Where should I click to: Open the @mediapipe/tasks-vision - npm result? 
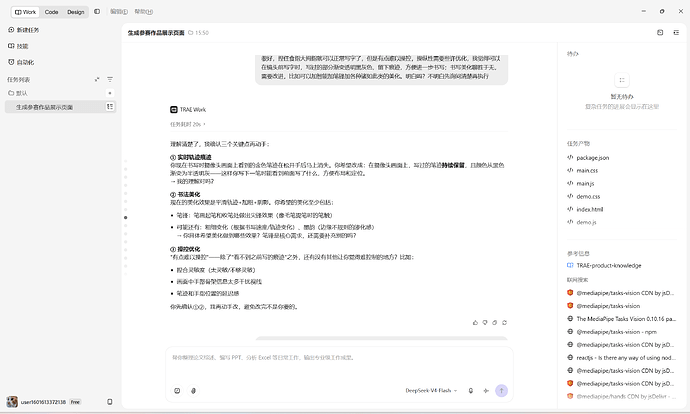tap(617, 332)
